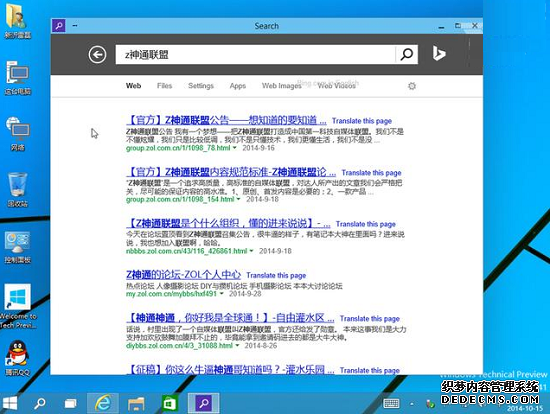Select the 网络 desktop icon
Screen dimensions: 550x414
[x=18, y=134]
